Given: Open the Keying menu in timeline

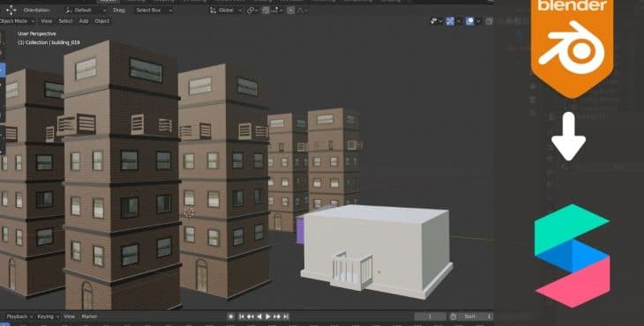Looking at the screenshot, I should click(48, 316).
